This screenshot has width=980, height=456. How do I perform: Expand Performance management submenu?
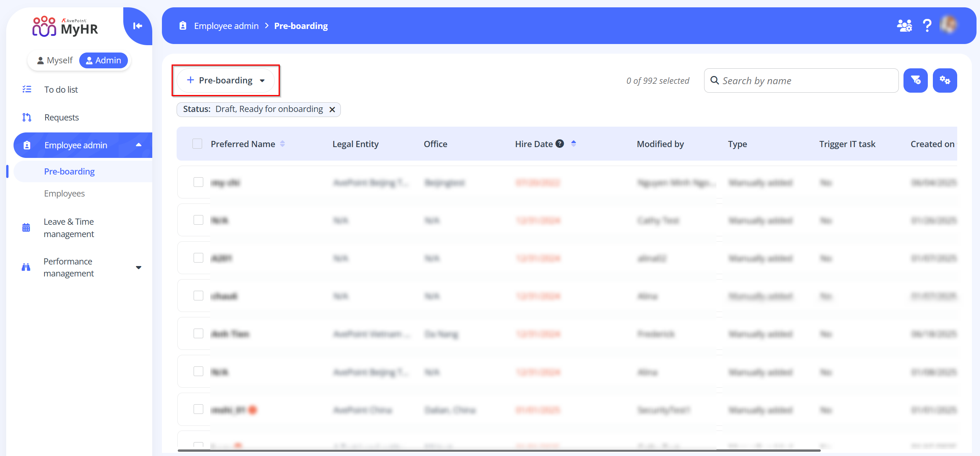pos(138,267)
